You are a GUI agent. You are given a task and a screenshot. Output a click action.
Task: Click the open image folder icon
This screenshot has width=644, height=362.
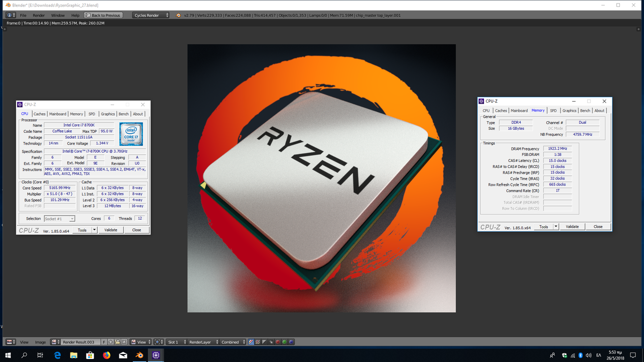pos(117,342)
